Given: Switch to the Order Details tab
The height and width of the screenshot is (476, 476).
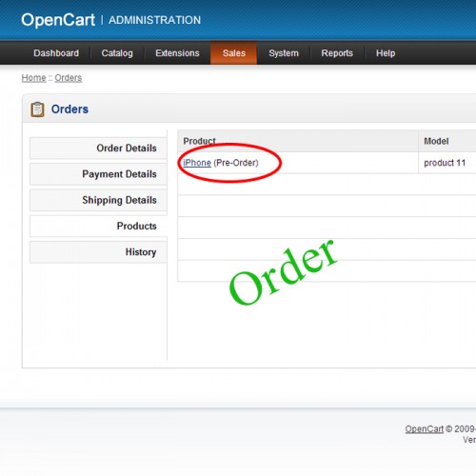Looking at the screenshot, I should click(x=98, y=148).
